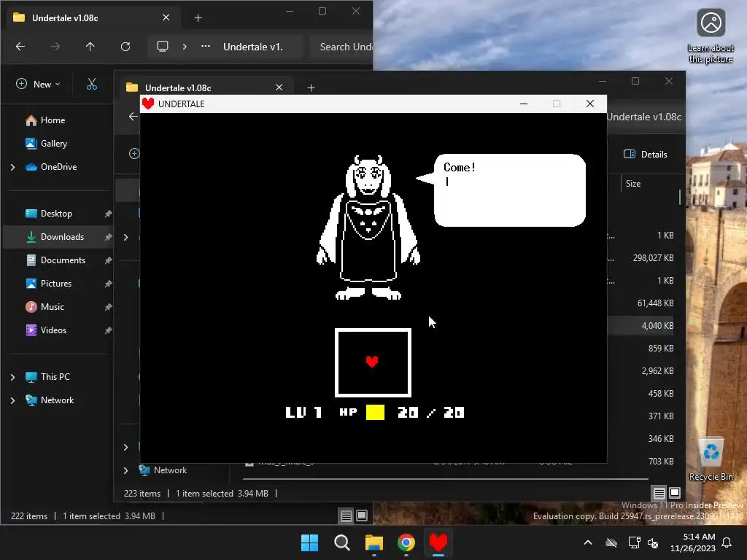The width and height of the screenshot is (747, 560).
Task: Refresh the rear Explorer window
Action: pos(125,47)
